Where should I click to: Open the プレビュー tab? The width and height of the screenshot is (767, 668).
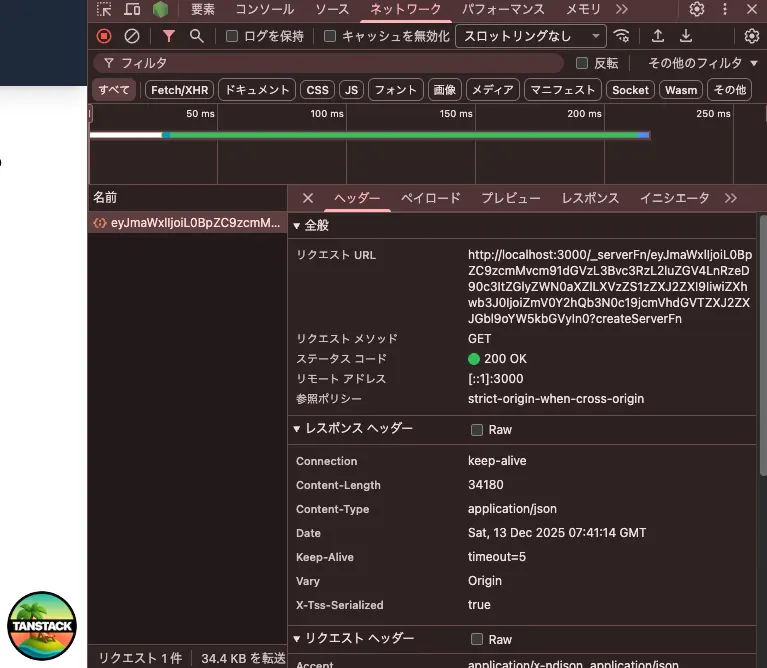511,198
